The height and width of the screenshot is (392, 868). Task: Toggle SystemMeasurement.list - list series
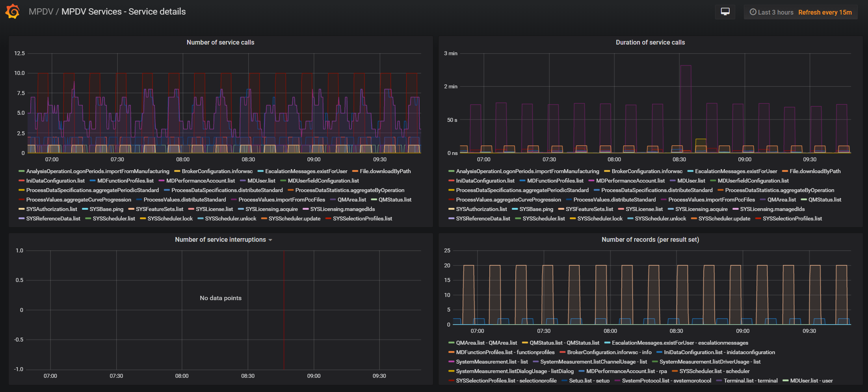point(492,362)
